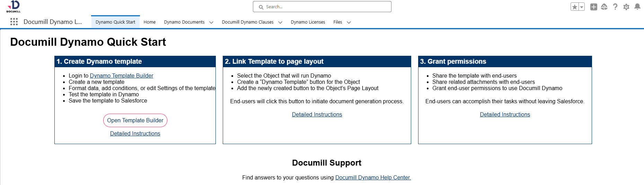This screenshot has height=185, width=644.
Task: Open the Help question mark icon
Action: [x=615, y=7]
